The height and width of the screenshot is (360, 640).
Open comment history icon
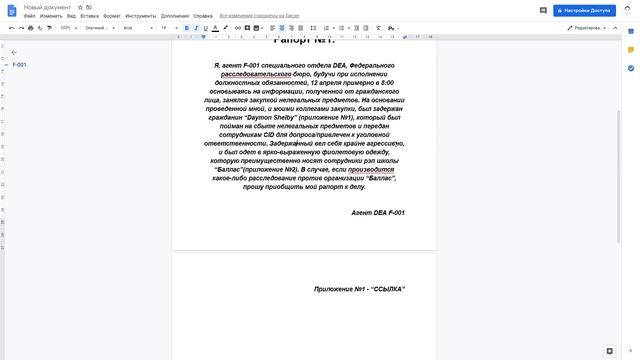(x=543, y=11)
